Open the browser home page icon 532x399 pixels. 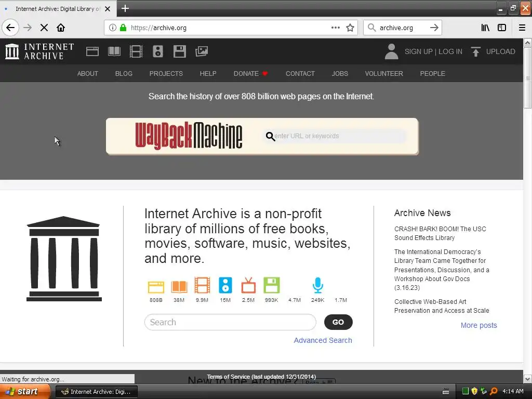(61, 28)
